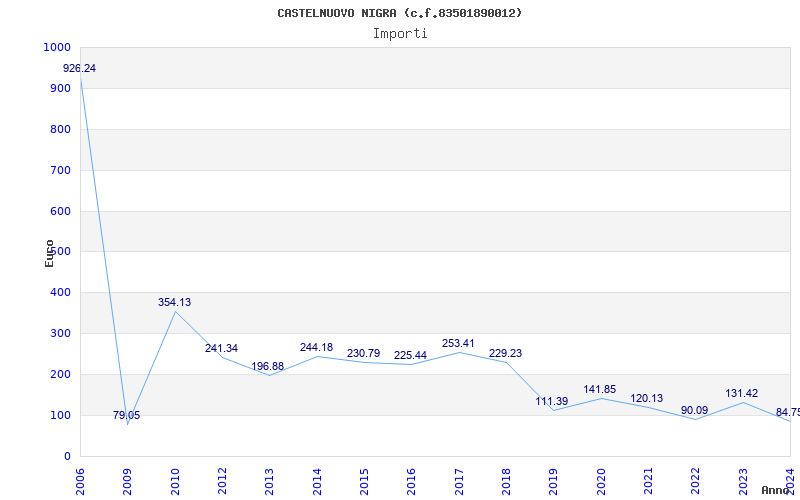Select the 196.88 data label

267,366
